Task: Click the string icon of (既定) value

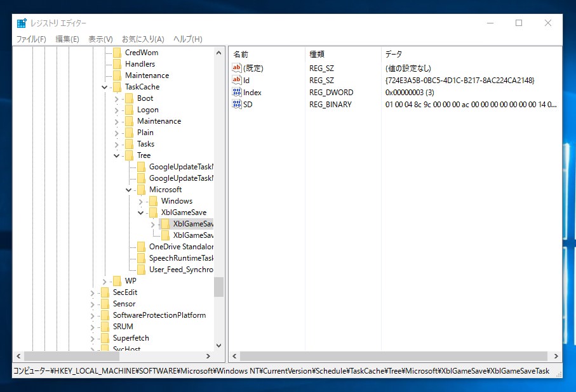Action: 237,68
